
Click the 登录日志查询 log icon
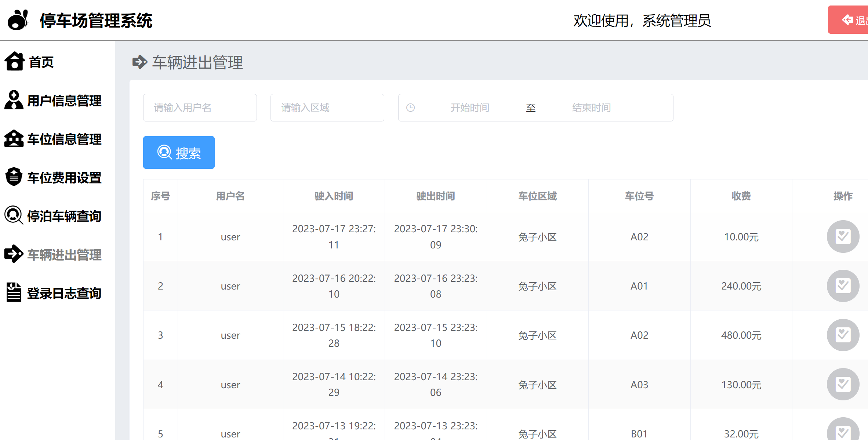[x=14, y=292]
